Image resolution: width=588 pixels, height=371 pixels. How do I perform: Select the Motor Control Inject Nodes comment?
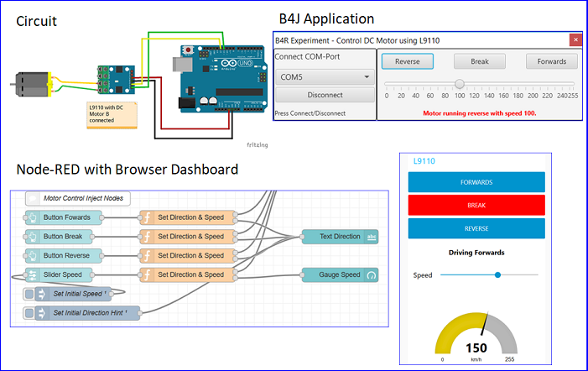pyautogui.click(x=78, y=198)
